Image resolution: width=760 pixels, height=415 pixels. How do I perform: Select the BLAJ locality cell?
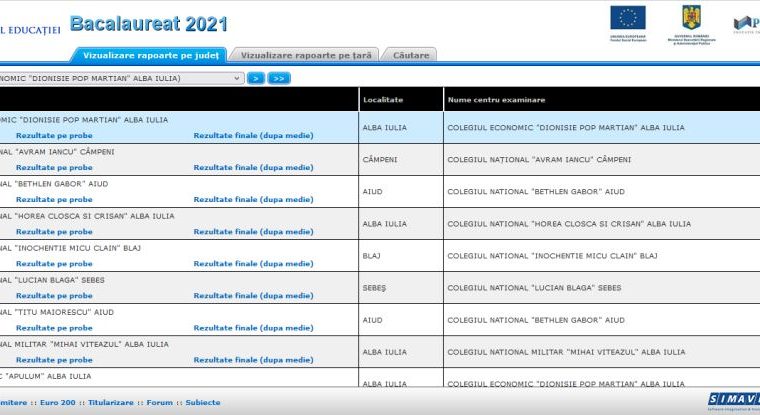(x=401, y=255)
